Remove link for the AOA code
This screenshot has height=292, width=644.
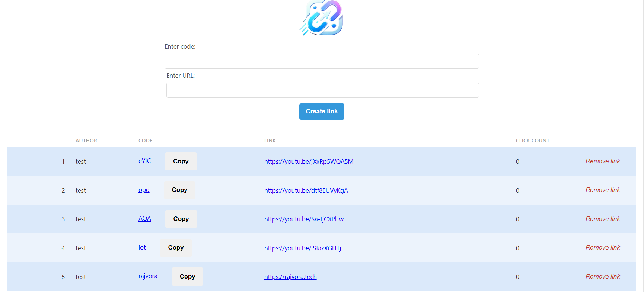tap(602, 219)
